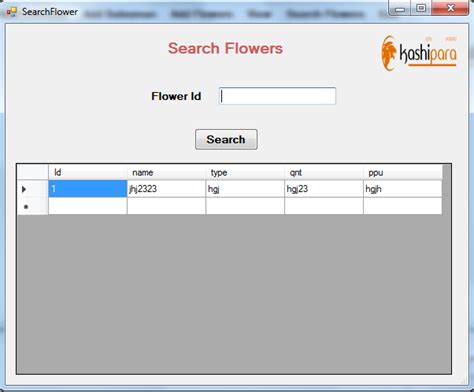
Task: Select the Id cell containing 1
Action: 88,189
